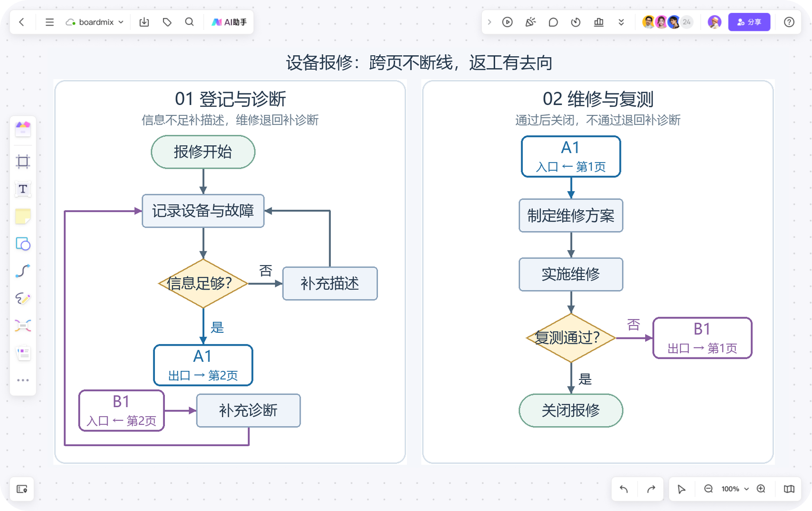Launch the AI助手 assistant
Viewport: 812px width, 511px height.
tap(229, 22)
